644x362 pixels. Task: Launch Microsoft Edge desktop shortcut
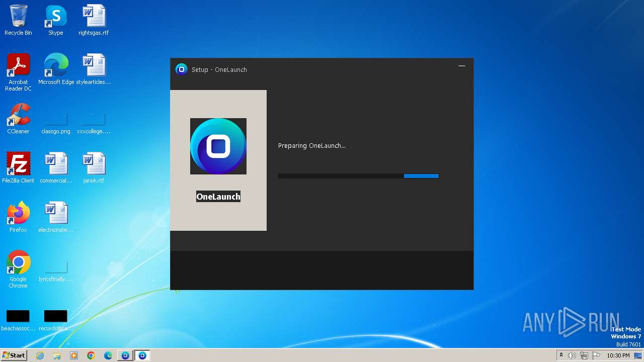[x=56, y=69]
